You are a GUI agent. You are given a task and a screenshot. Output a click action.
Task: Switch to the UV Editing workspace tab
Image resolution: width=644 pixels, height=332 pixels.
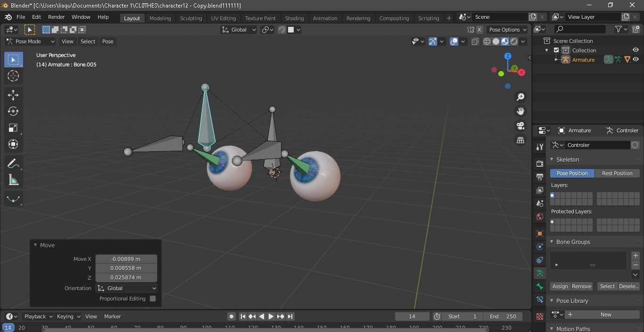[223, 18]
